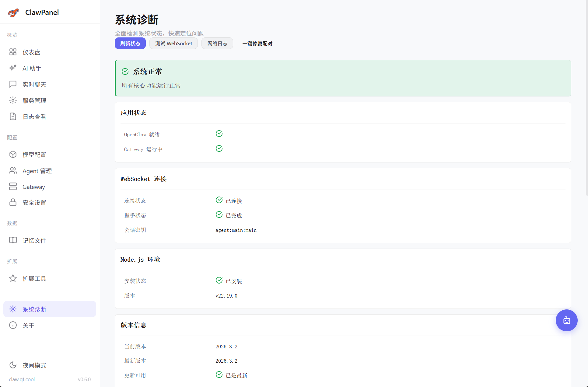Run 一键修复配对 one-click repair
Image resolution: width=588 pixels, height=387 pixels.
(257, 43)
